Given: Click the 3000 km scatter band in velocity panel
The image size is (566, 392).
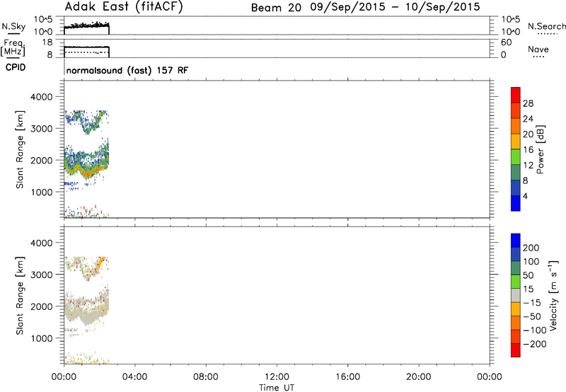Looking at the screenshot, I should click(86, 268).
